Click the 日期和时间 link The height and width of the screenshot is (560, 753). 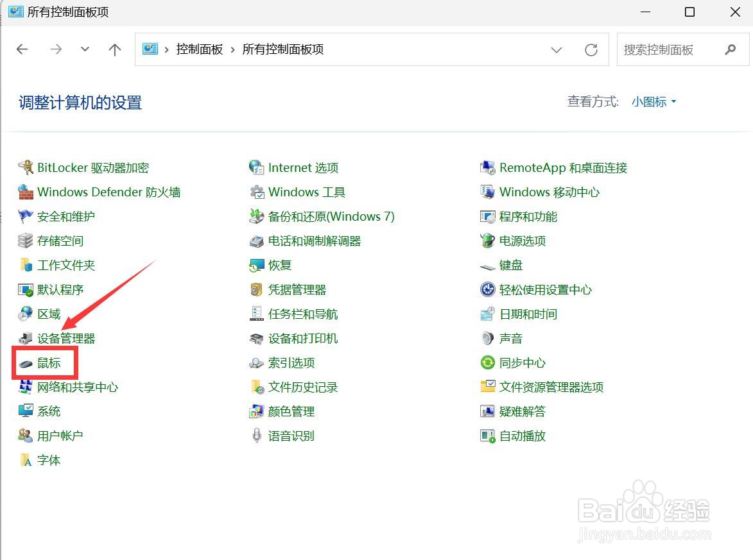pyautogui.click(x=528, y=314)
